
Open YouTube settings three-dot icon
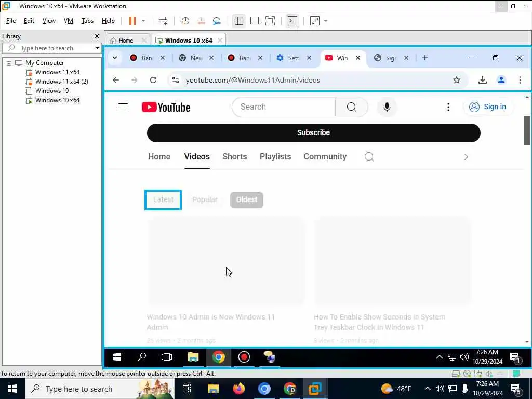tap(448, 107)
